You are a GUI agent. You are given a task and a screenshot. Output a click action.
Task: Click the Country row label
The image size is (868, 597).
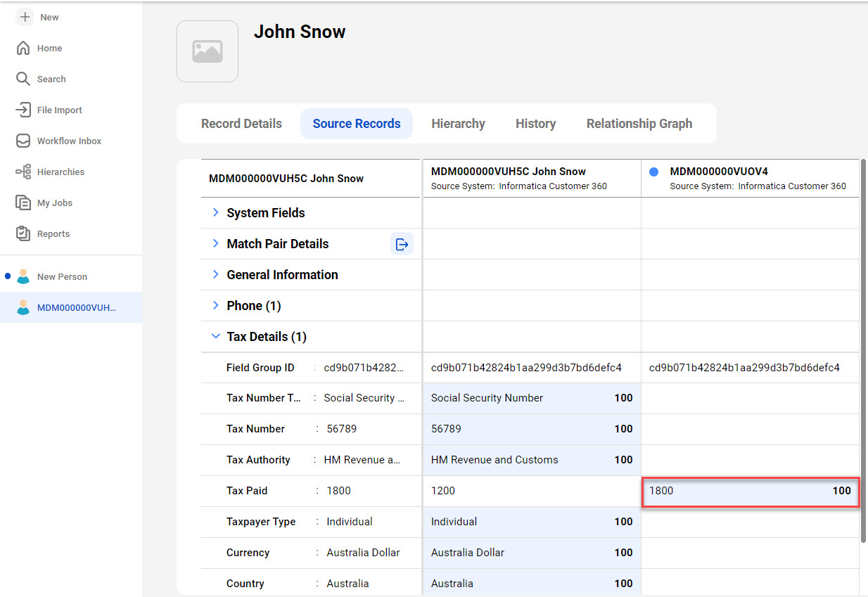[x=245, y=584]
